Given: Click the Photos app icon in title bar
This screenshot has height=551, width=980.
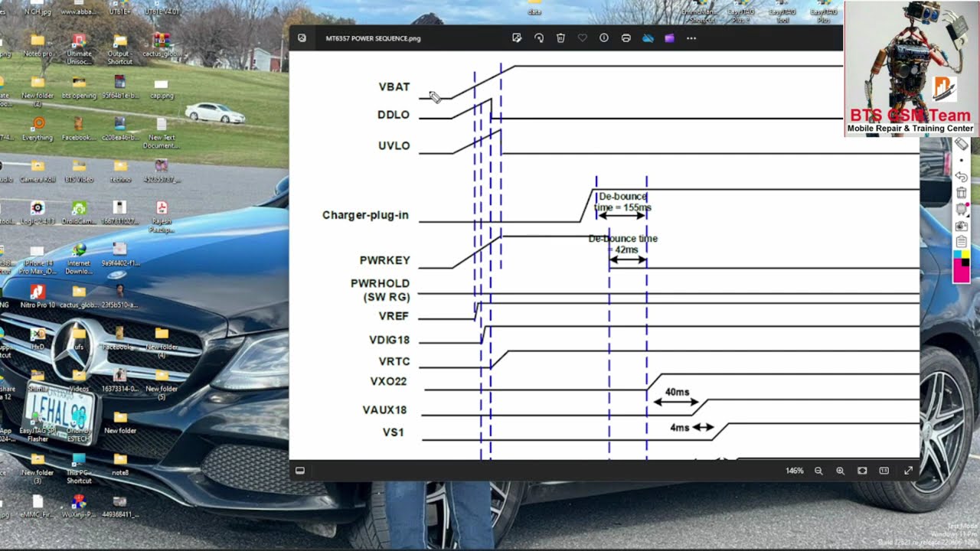Looking at the screenshot, I should click(302, 38).
